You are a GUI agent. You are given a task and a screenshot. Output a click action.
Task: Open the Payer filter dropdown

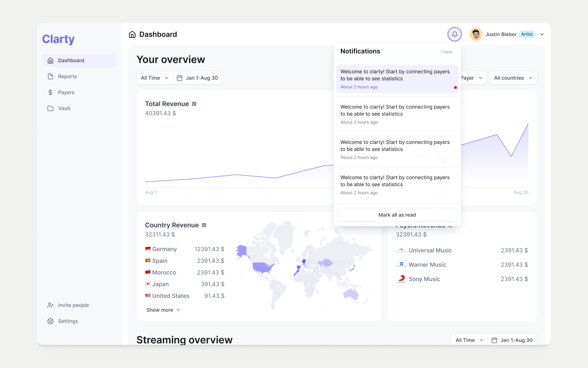tap(473, 78)
